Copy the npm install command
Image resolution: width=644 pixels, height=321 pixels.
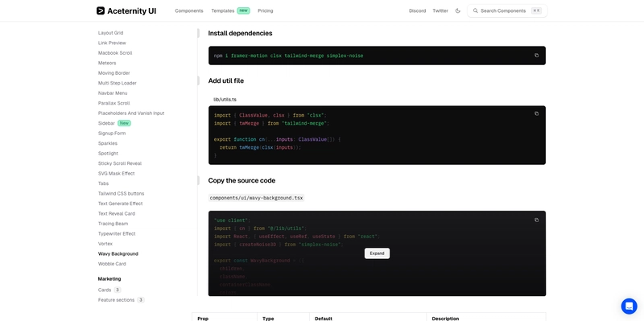[x=536, y=55]
